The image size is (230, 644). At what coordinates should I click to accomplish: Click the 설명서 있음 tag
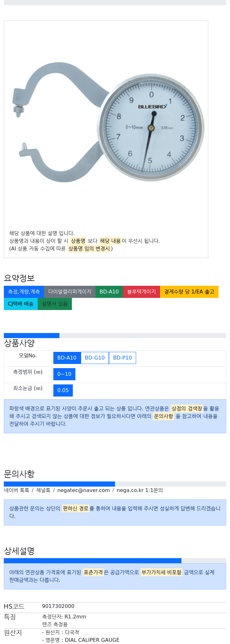55,304
